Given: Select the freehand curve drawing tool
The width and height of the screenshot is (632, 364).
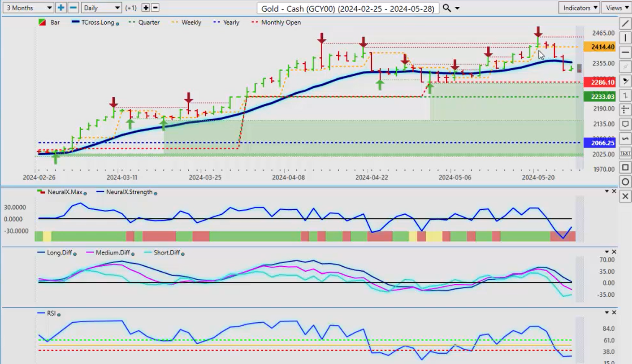Looking at the screenshot, I should coord(625,139).
